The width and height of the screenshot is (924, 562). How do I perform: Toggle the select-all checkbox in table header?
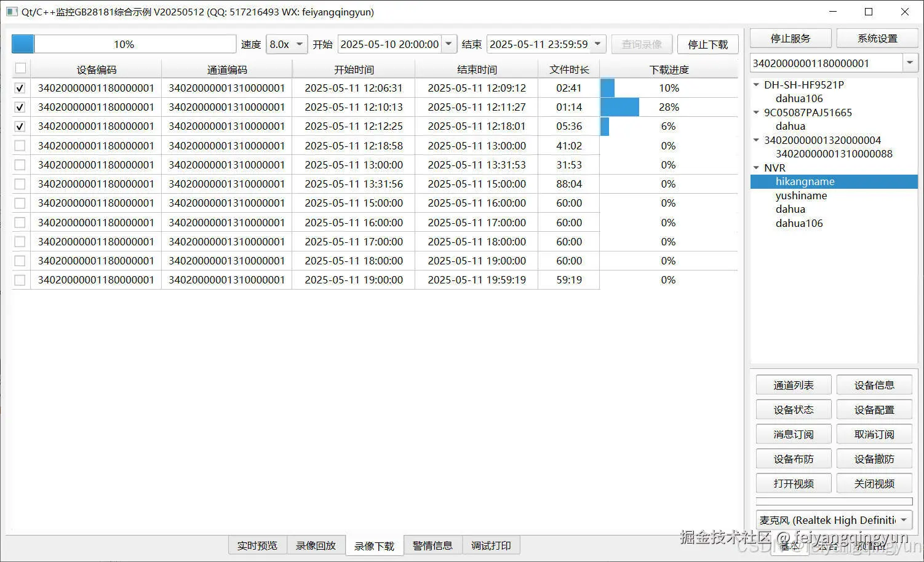coord(20,68)
